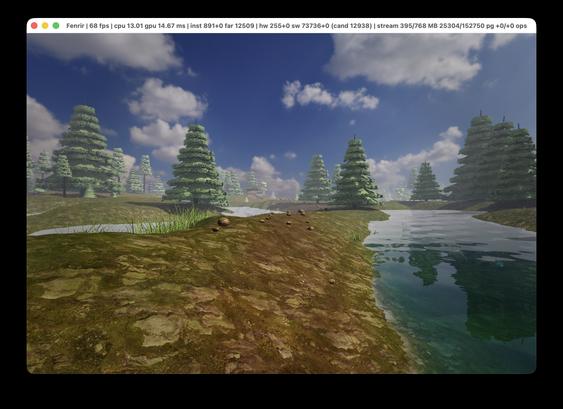Select the dense pine cluster beside the pond

coord(492,160)
